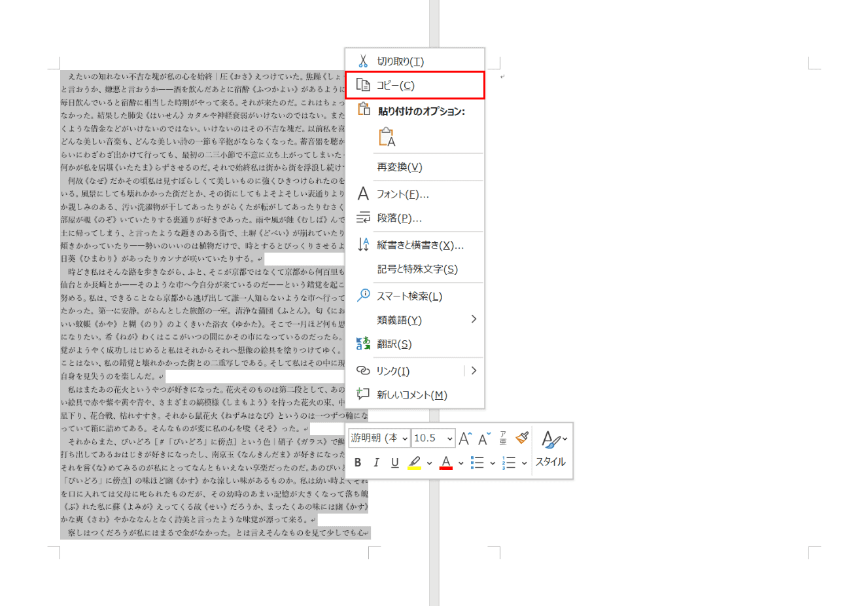The image size is (868, 606).
Task: Expand the 類義語 submenu arrow
Action: click(x=474, y=319)
